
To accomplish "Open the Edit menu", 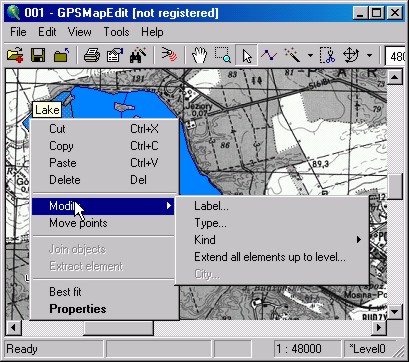I will 47,32.
